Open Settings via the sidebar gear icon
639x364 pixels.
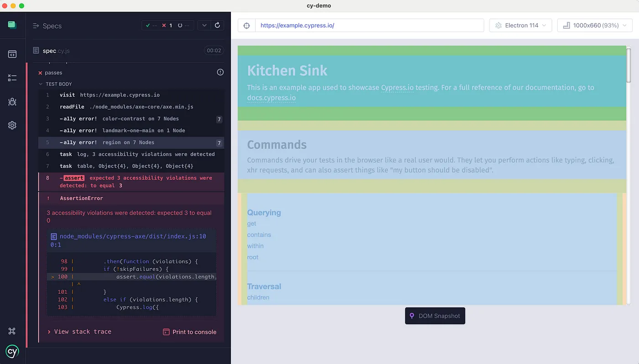[12, 125]
